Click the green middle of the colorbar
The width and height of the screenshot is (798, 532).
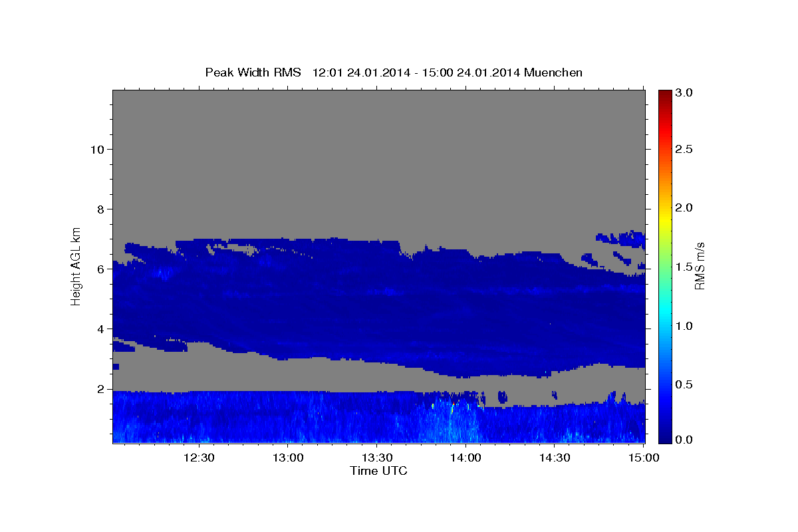pos(665,266)
